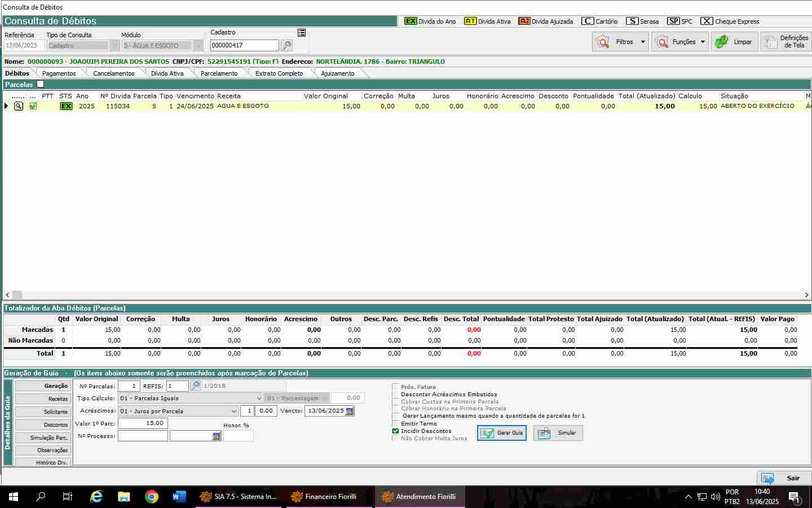Click the Valor 1º Parc input field

(x=143, y=423)
